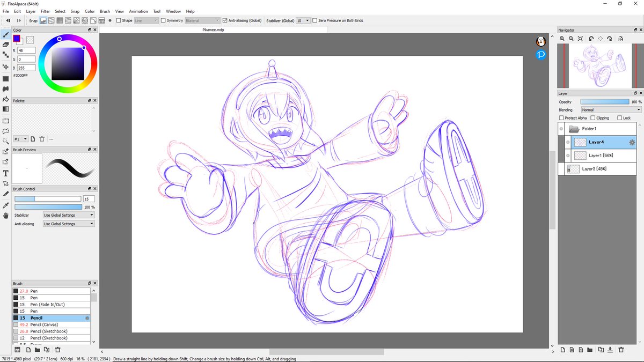Enable crisscross grid snap
The height and width of the screenshot is (362, 644).
pos(60,20)
